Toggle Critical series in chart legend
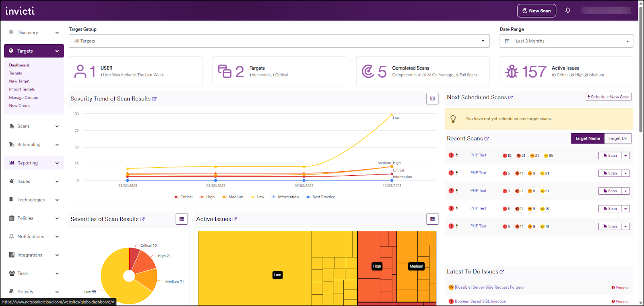 [x=183, y=197]
